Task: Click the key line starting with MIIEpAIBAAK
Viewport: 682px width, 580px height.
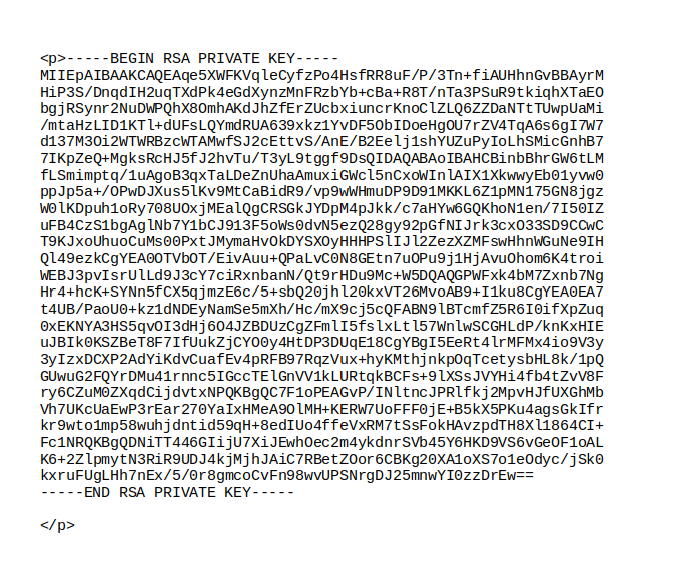Action: point(322,75)
